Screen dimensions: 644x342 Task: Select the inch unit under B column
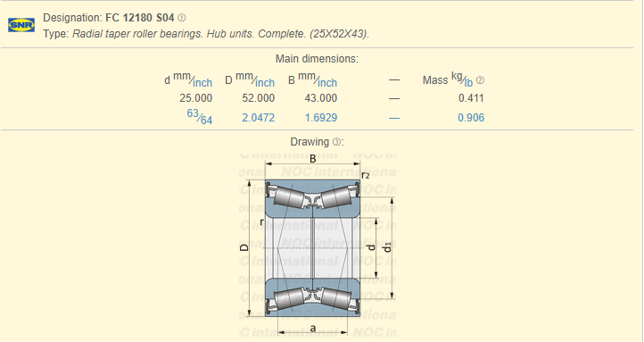coord(327,83)
